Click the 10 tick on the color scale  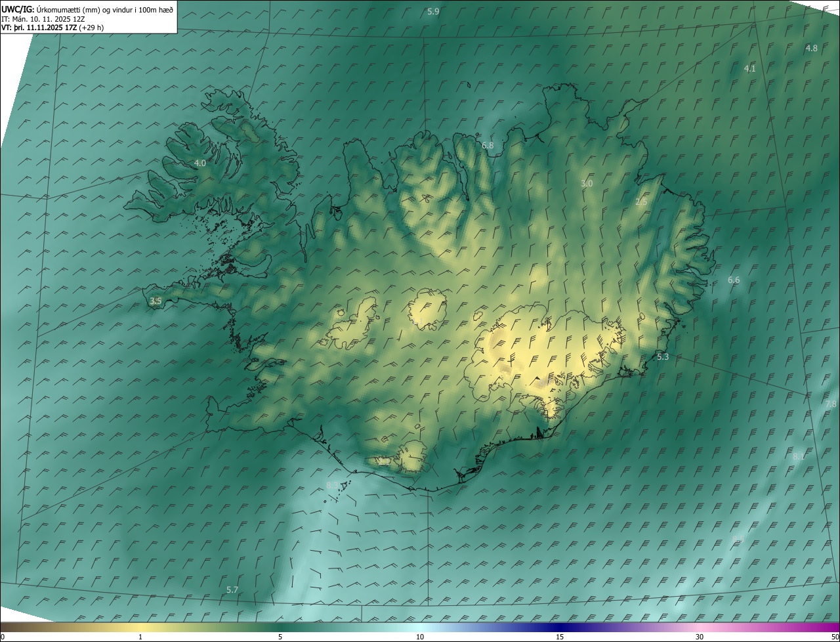420,637
